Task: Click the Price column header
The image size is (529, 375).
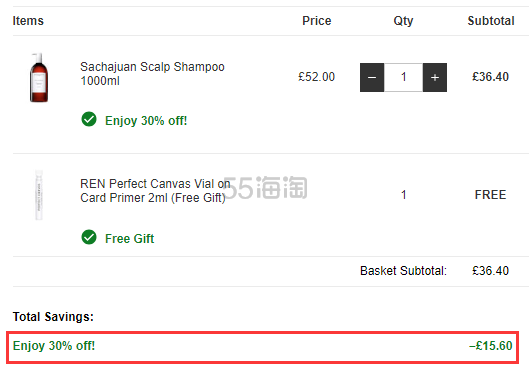Action: click(316, 21)
